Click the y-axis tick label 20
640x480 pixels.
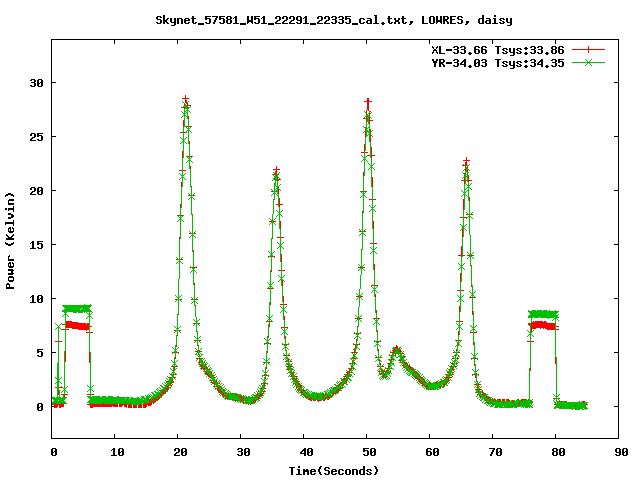(36, 191)
